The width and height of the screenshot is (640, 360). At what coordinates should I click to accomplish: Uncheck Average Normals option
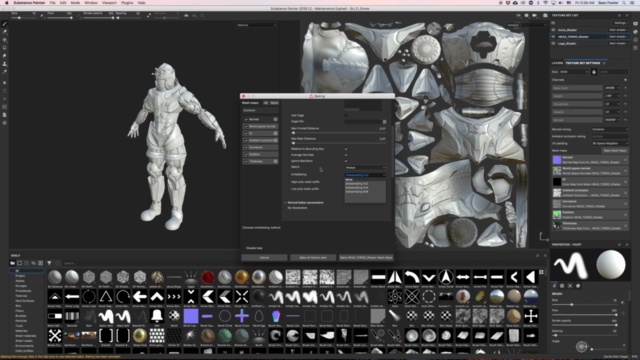(x=346, y=155)
